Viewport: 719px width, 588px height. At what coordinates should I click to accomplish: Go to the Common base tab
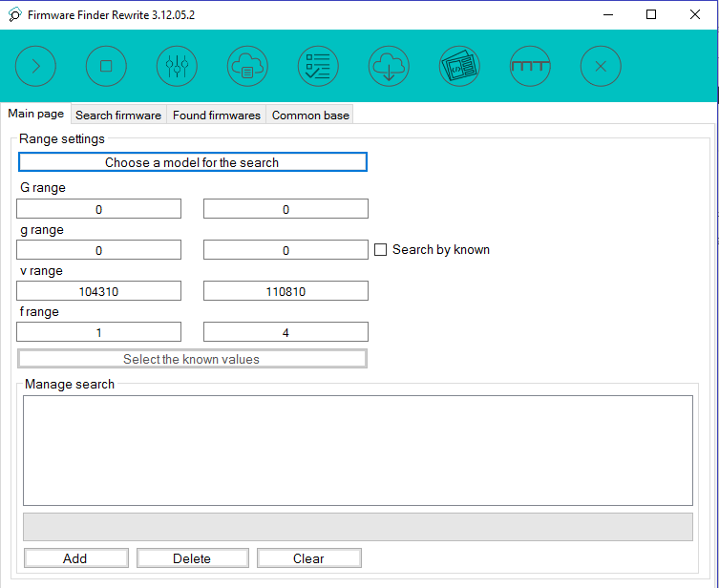coord(310,115)
